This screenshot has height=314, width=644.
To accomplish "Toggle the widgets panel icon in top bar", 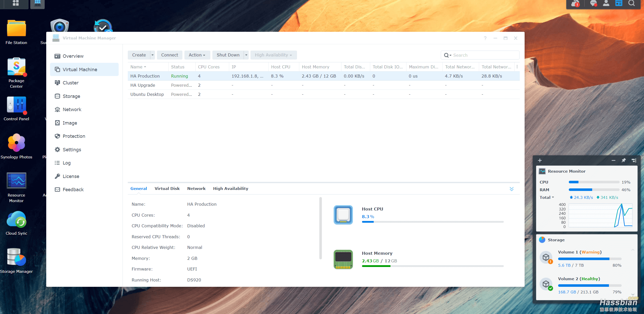I will click(x=619, y=3).
